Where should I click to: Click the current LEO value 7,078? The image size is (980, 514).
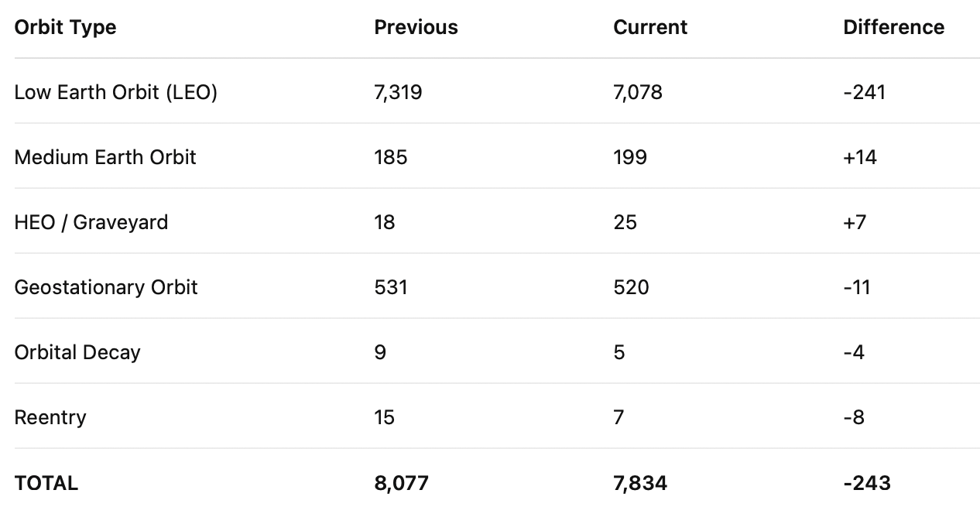[638, 93]
